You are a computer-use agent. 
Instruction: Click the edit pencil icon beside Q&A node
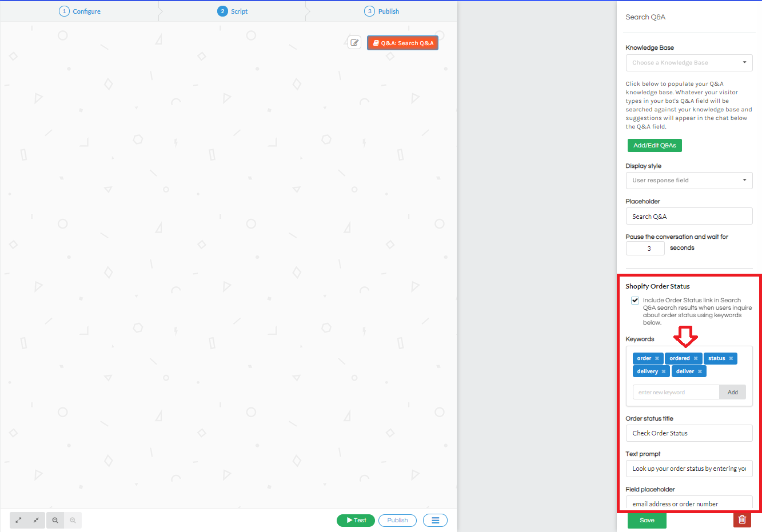pyautogui.click(x=354, y=43)
